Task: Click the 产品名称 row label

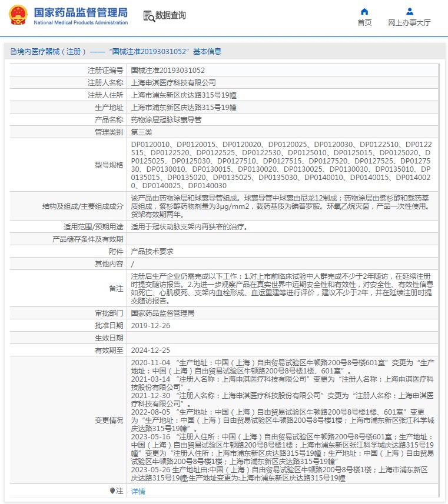Action: (109, 119)
